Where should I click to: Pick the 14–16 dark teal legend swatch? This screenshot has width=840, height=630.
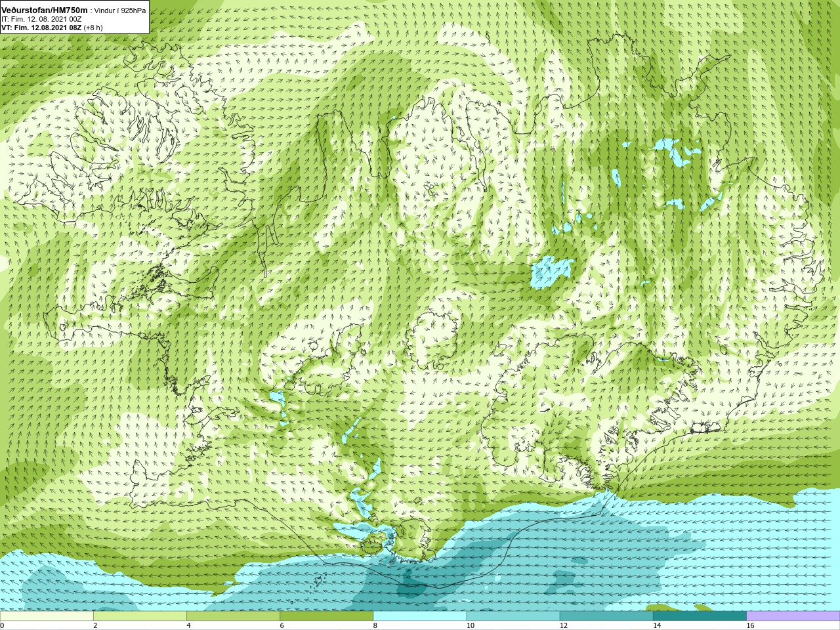click(700, 616)
